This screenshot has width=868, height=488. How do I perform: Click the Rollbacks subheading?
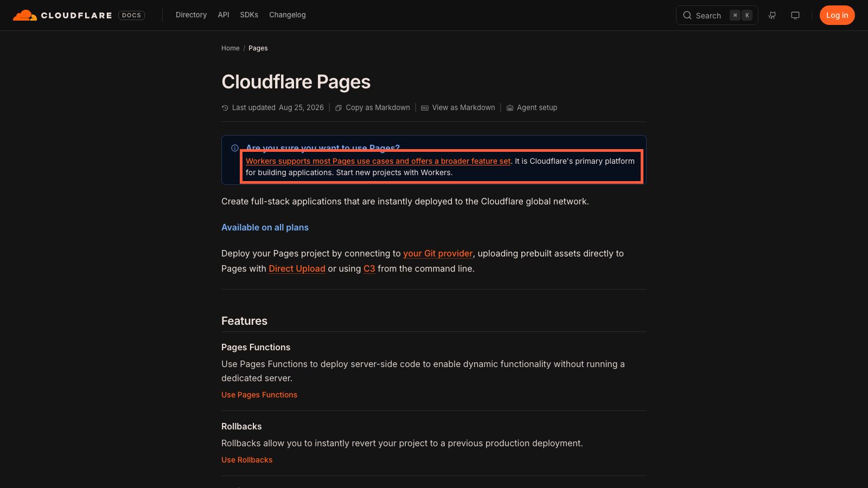pyautogui.click(x=241, y=426)
